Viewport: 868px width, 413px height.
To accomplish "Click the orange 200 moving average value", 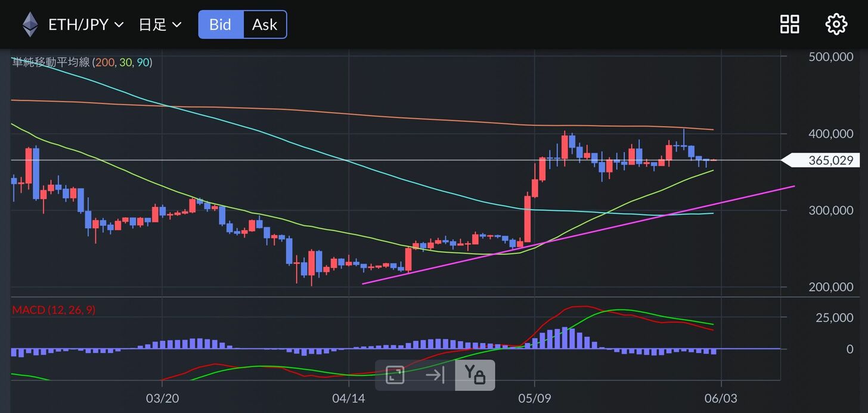I will [105, 62].
